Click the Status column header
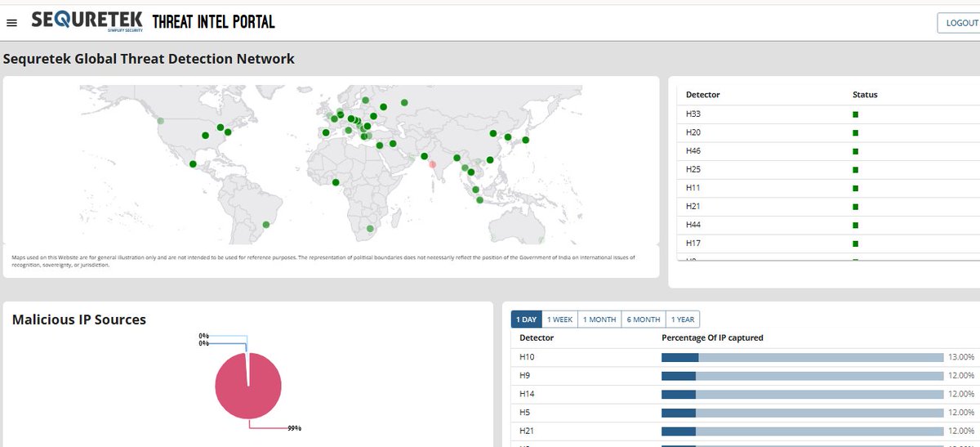The image size is (980, 447). (865, 95)
